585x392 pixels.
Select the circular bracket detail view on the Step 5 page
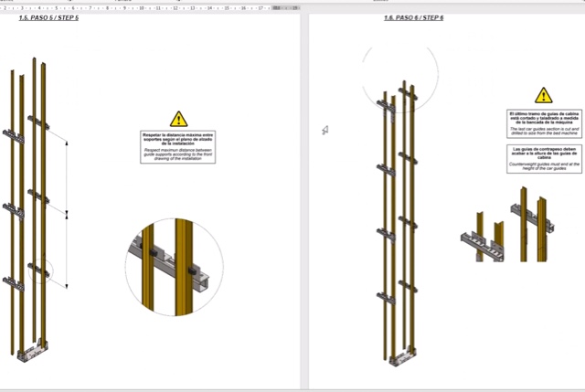coord(175,268)
